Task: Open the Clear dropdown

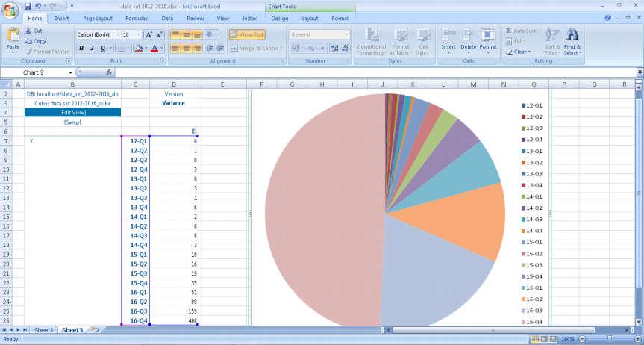Action: coord(530,52)
